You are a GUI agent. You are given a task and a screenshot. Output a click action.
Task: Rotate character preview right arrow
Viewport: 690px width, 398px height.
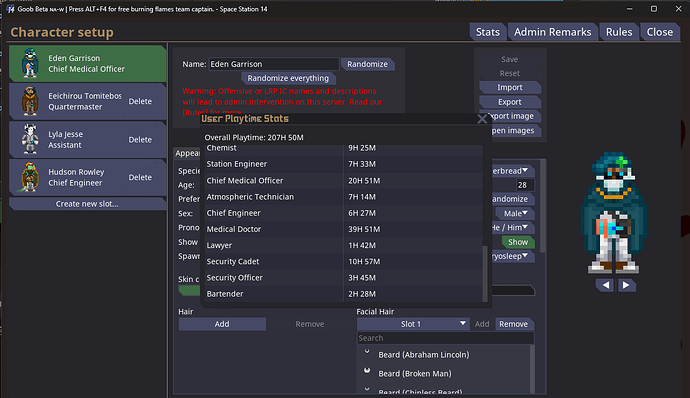click(x=626, y=285)
